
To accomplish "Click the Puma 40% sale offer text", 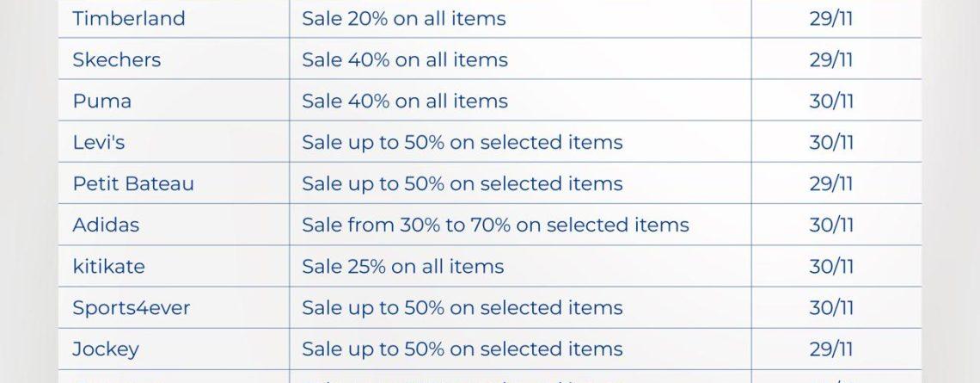I will coord(404,101).
